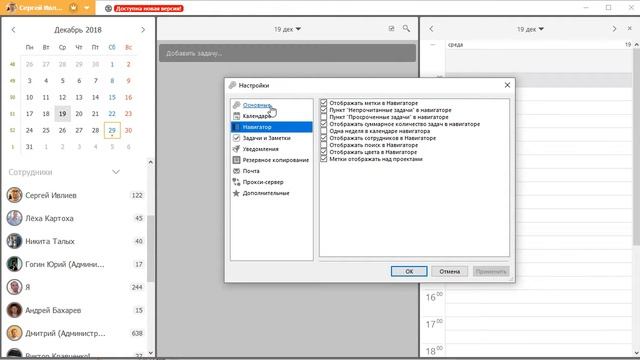This screenshot has width=640, height=360.
Task: Click the Сергей Ивлиев task count 122
Action: [x=137, y=196]
